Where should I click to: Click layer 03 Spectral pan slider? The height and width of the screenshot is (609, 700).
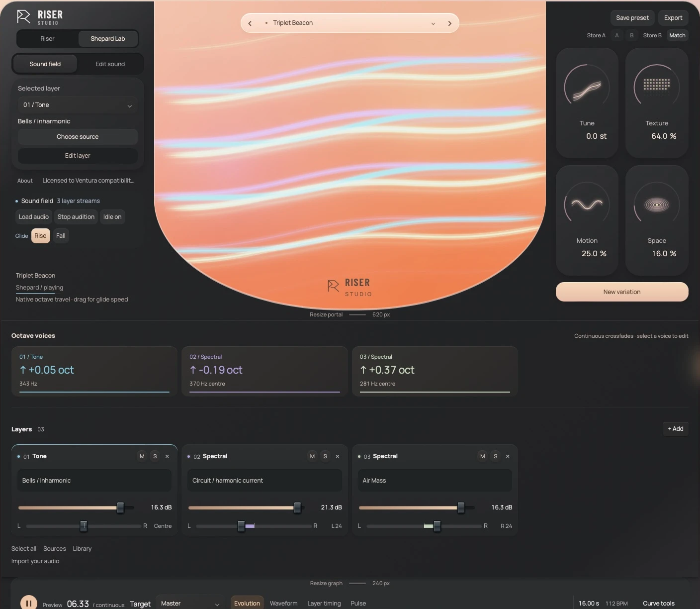click(424, 526)
